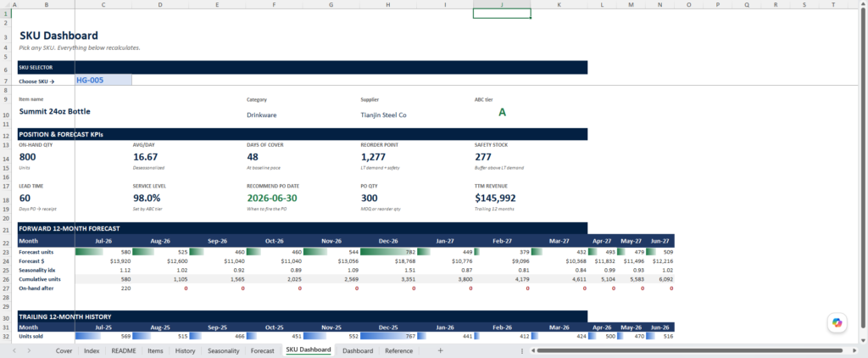
Task: Click the horizontal scrollbar thumb
Action: [689, 351]
